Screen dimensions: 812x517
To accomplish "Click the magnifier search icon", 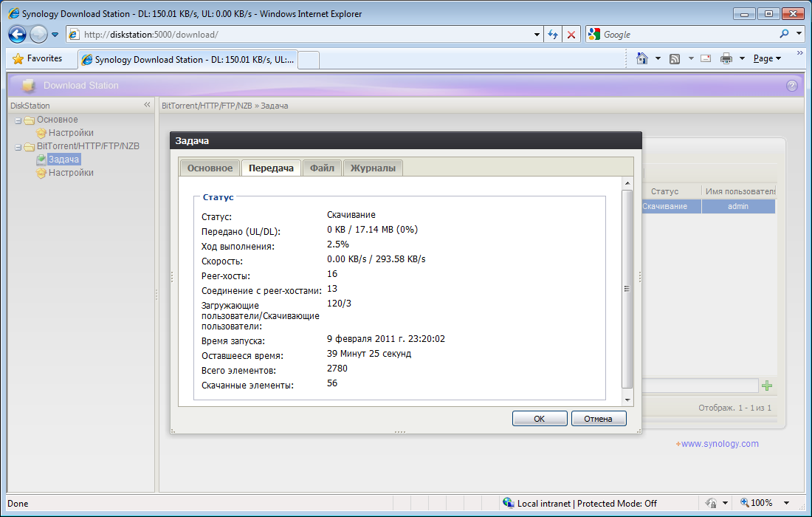I will click(x=784, y=34).
